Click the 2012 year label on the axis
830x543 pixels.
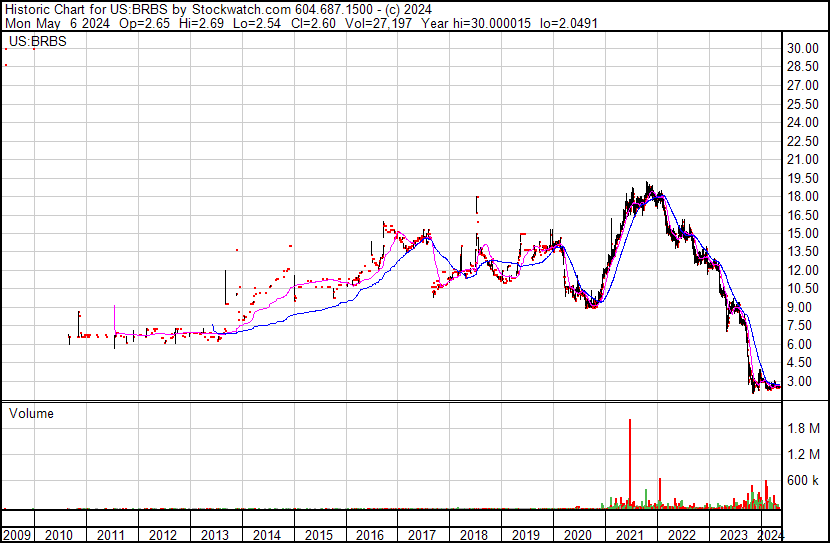pyautogui.click(x=163, y=535)
